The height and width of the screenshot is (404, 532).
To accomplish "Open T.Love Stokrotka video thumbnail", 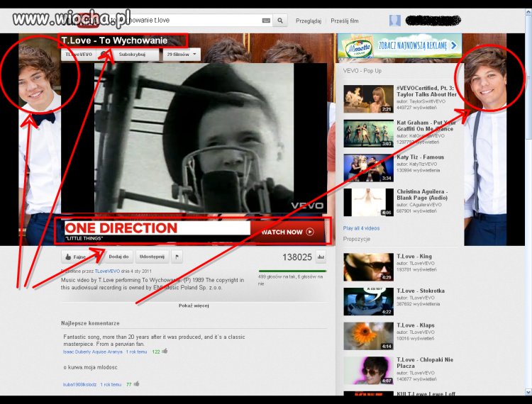I will click(x=368, y=302).
